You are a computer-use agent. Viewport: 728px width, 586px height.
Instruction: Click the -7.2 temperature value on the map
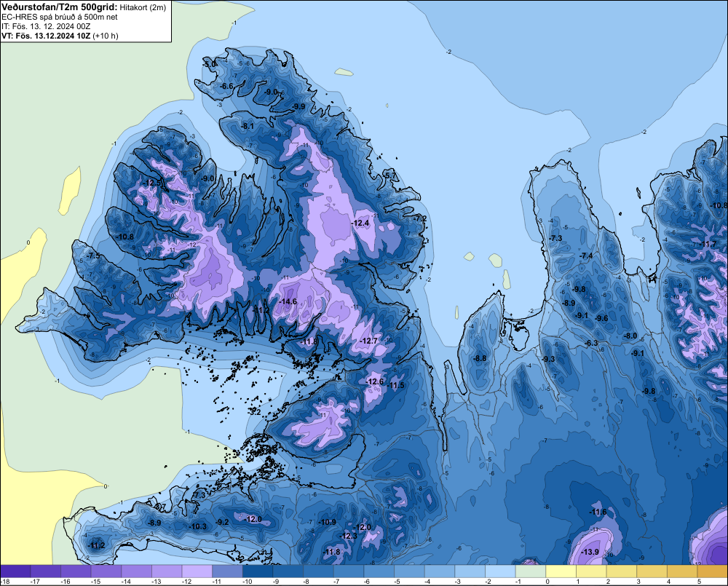(x=420, y=218)
